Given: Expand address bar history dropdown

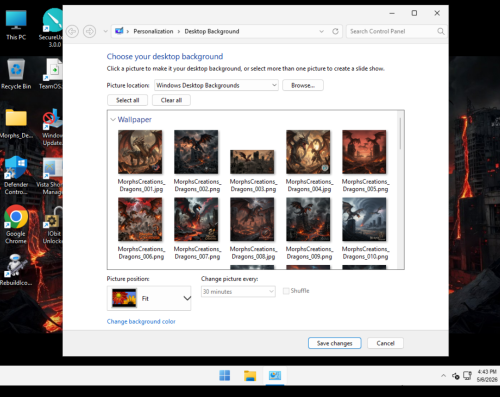Looking at the screenshot, I should (x=321, y=31).
